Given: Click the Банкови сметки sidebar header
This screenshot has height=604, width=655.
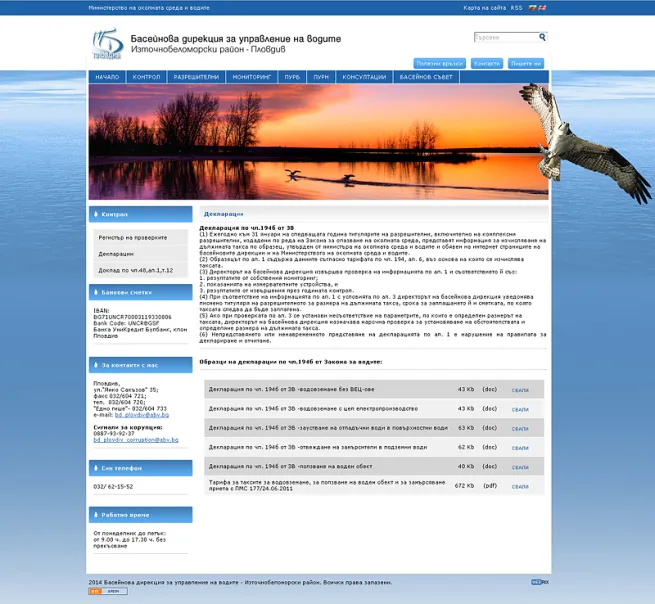Looking at the screenshot, I should [x=141, y=292].
